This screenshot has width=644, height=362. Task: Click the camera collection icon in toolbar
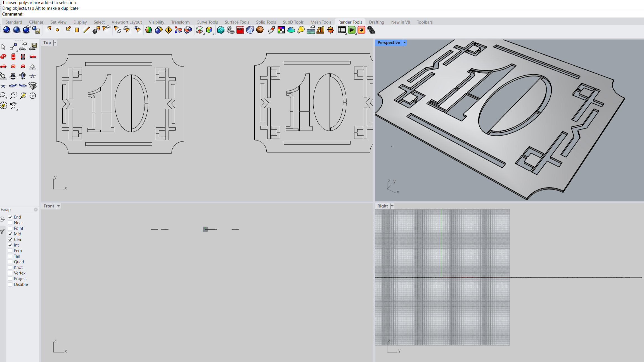(371, 30)
